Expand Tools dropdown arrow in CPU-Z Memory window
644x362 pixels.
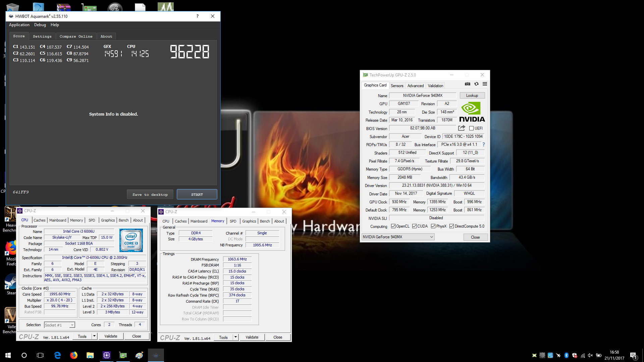click(235, 337)
